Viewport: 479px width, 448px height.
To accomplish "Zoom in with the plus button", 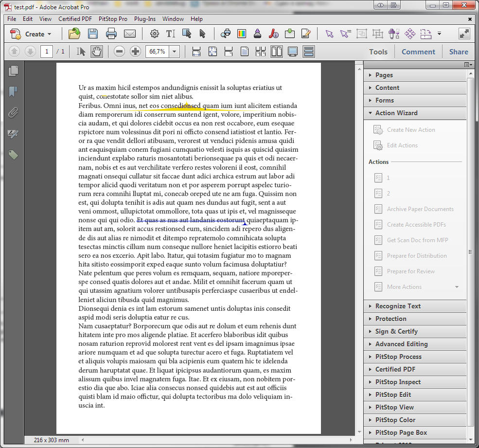I will 136,52.
